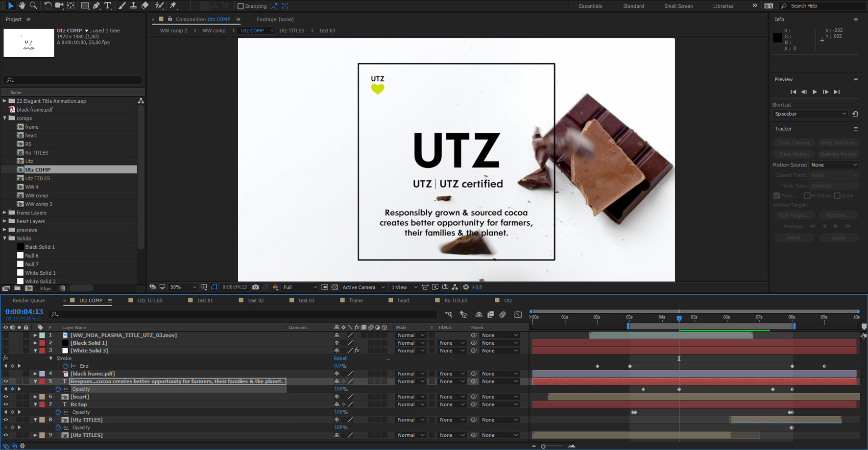Expand the frame Layers folder
Screen dimensions: 868x450
pyautogui.click(x=5, y=213)
